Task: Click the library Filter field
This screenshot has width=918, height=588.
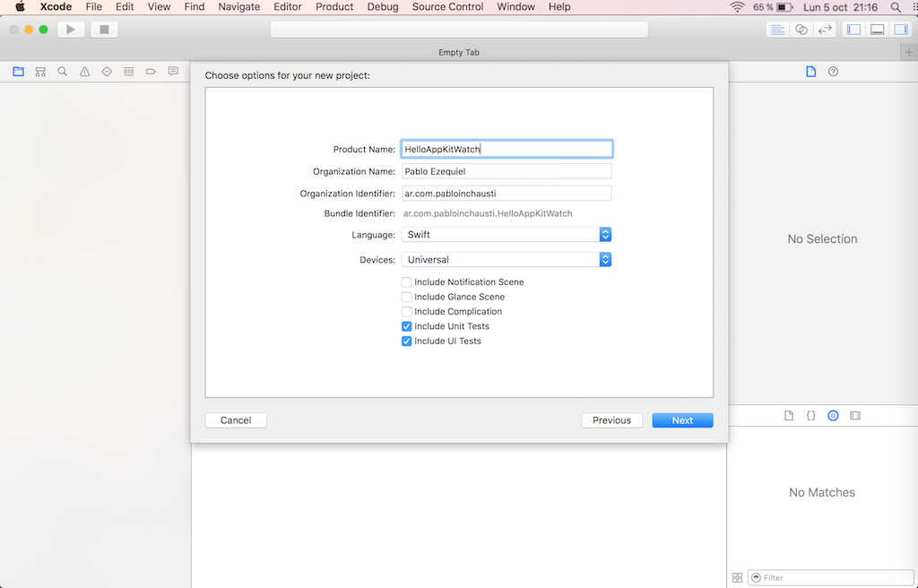Action: [x=830, y=577]
